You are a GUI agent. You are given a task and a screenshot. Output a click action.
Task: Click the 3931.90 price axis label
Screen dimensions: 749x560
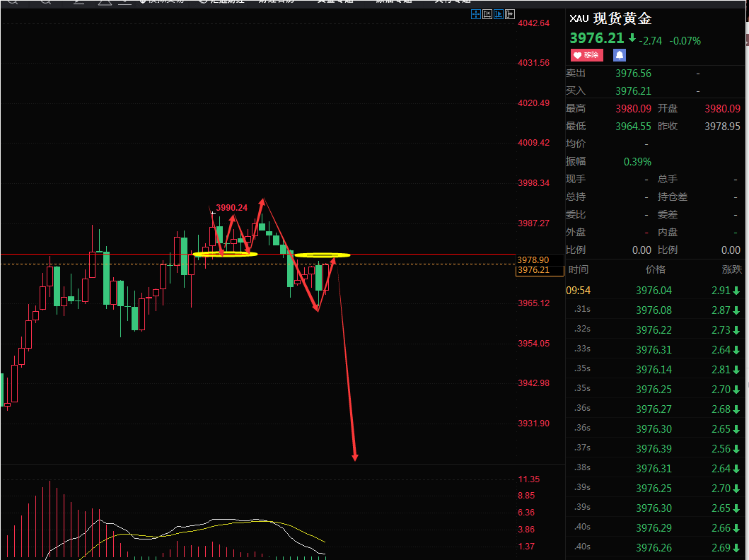pyautogui.click(x=533, y=424)
